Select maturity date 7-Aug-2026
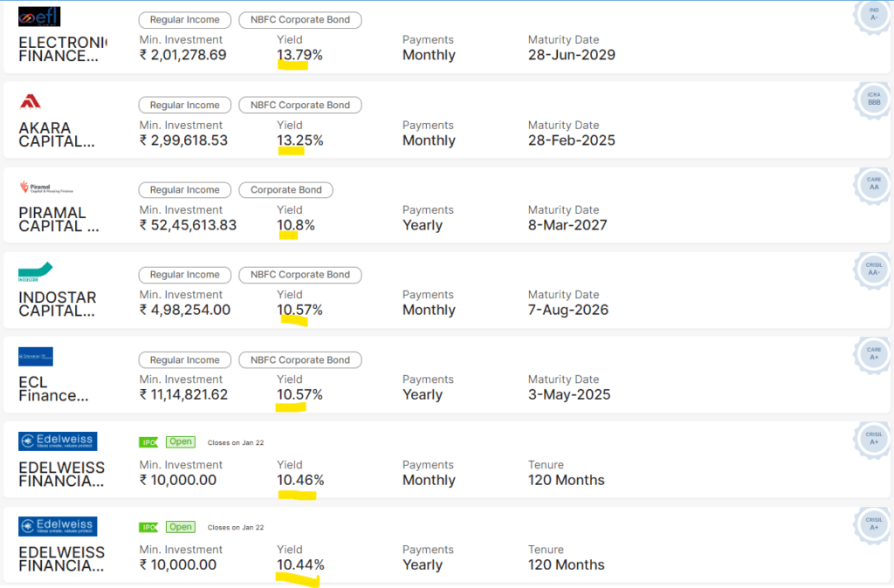Image resolution: width=894 pixels, height=588 pixels. [568, 311]
